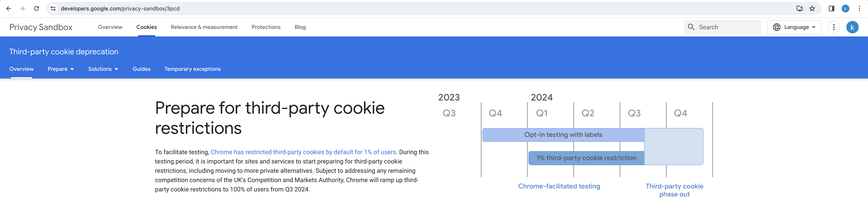Viewport: 868px width, 211px height.
Task: Go to the Blog tab
Action: 300,27
